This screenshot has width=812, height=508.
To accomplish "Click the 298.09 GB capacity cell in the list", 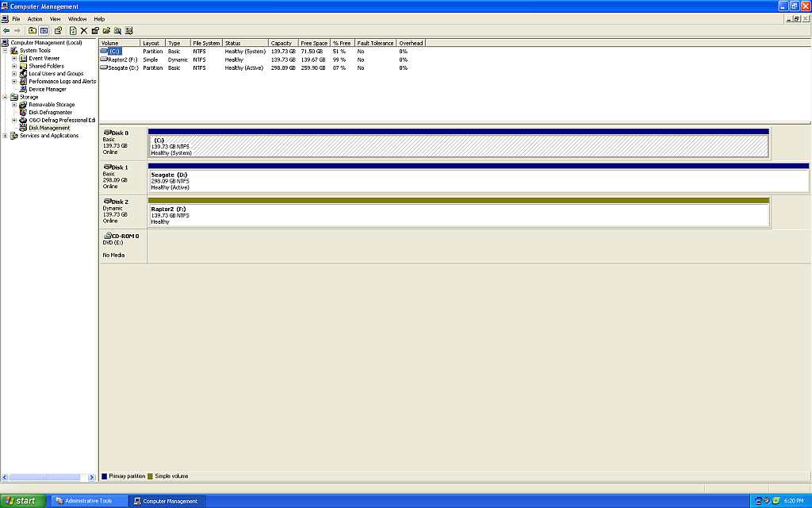I will click(x=283, y=68).
